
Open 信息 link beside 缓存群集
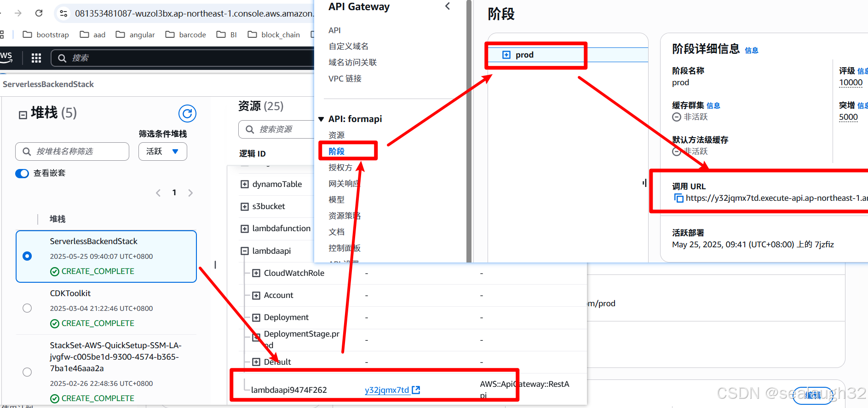coord(713,105)
